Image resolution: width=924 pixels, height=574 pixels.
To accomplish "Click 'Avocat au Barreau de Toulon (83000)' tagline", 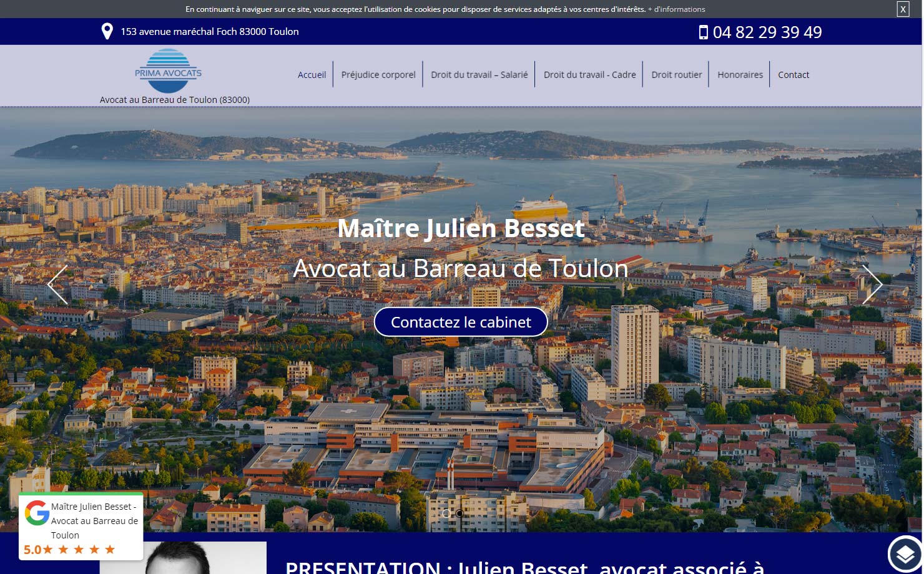I will (175, 100).
